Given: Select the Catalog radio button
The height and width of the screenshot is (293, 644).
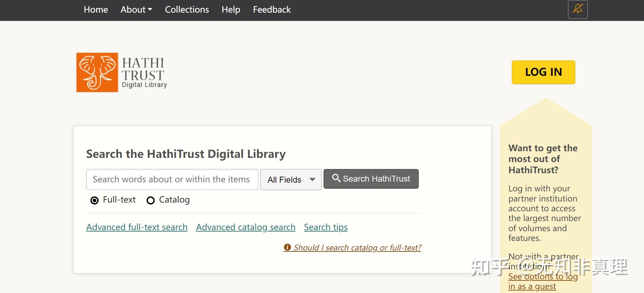Looking at the screenshot, I should tap(151, 200).
